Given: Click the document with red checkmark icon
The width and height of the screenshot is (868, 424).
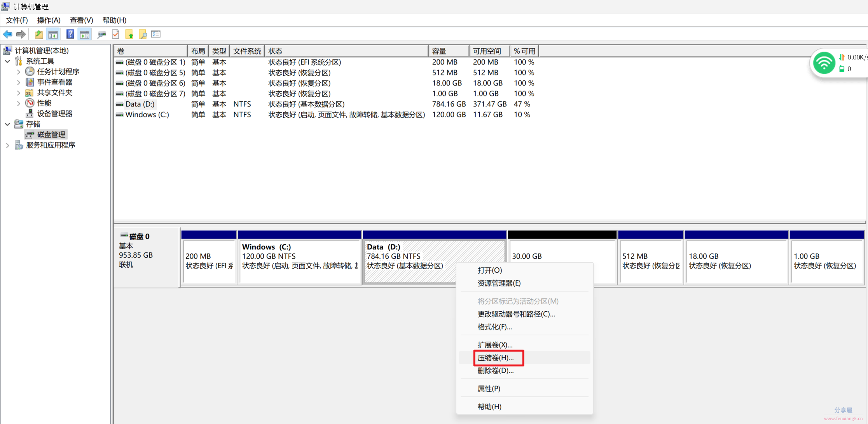Looking at the screenshot, I should [115, 34].
